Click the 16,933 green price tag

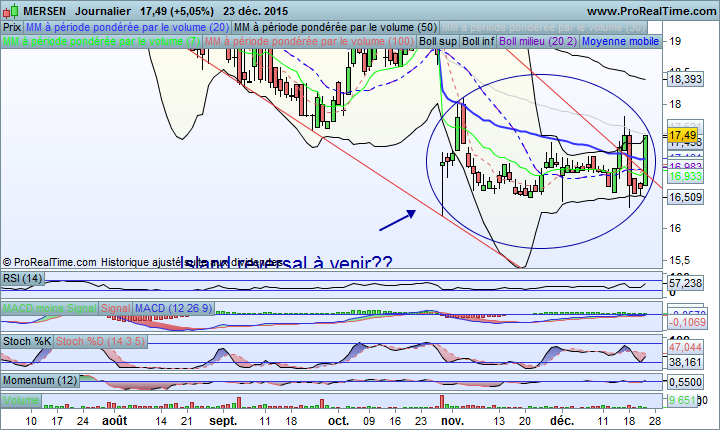point(685,176)
